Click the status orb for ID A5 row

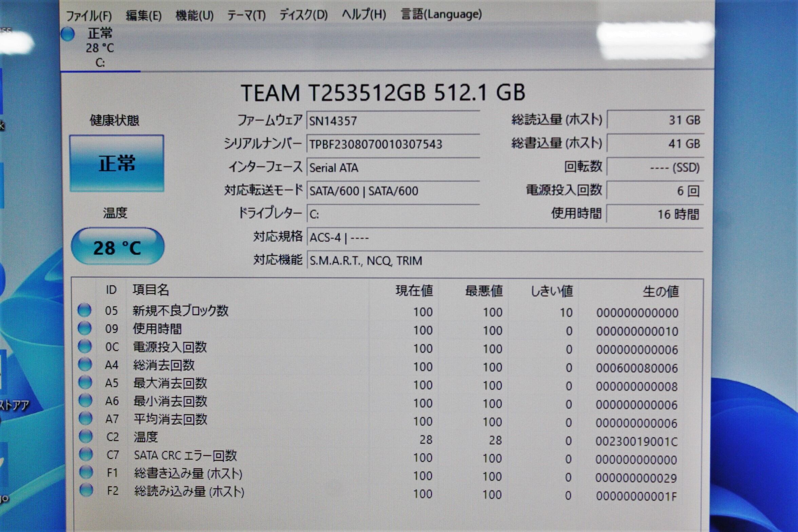pyautogui.click(x=85, y=382)
